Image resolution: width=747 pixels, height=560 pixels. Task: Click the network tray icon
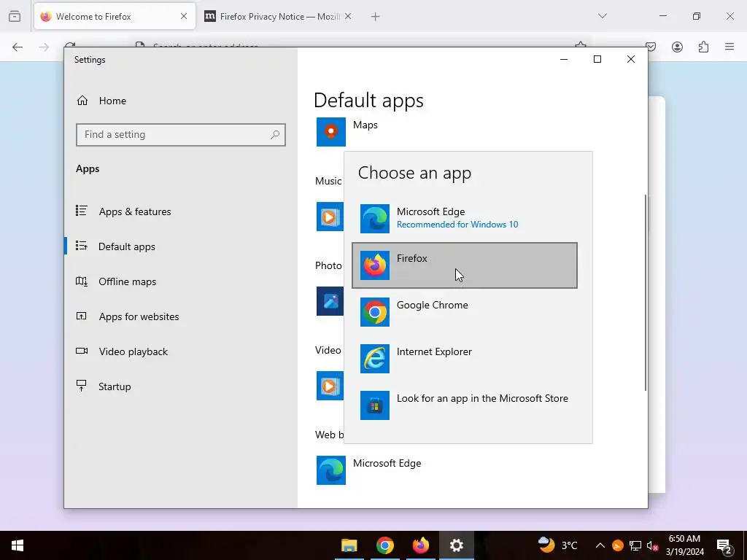coord(635,545)
